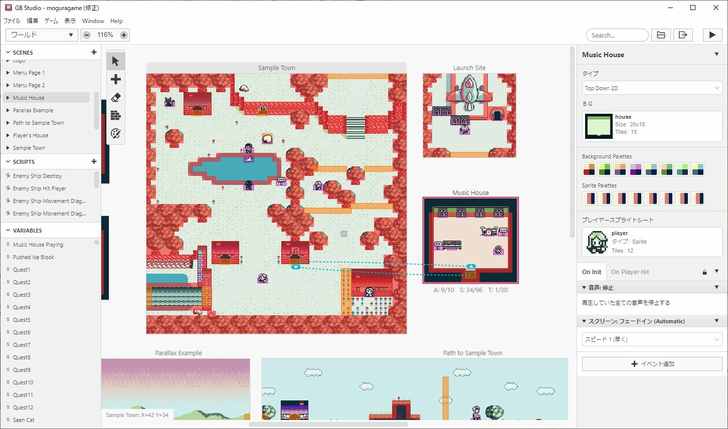
Task: Open the Help menu
Action: [117, 21]
